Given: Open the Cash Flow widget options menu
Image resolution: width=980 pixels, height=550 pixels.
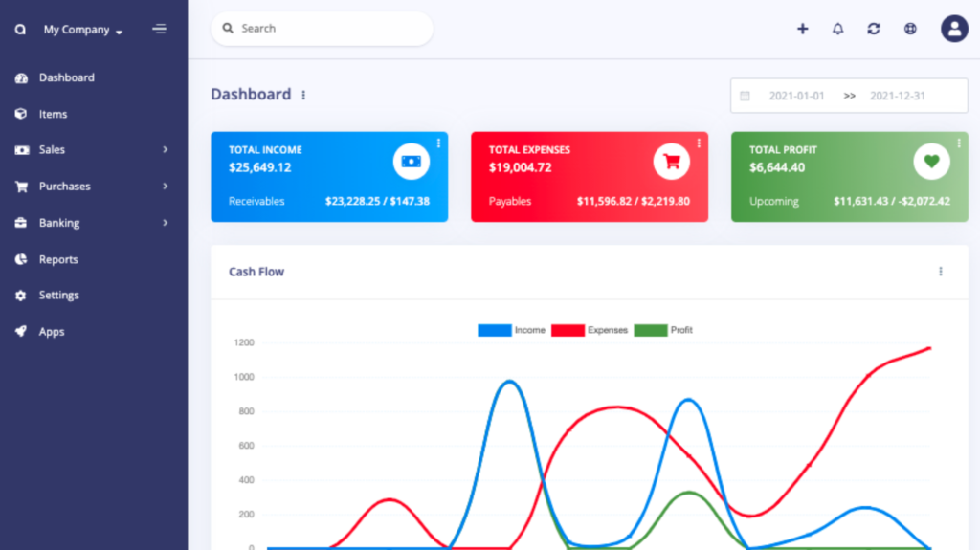Looking at the screenshot, I should click(x=941, y=272).
